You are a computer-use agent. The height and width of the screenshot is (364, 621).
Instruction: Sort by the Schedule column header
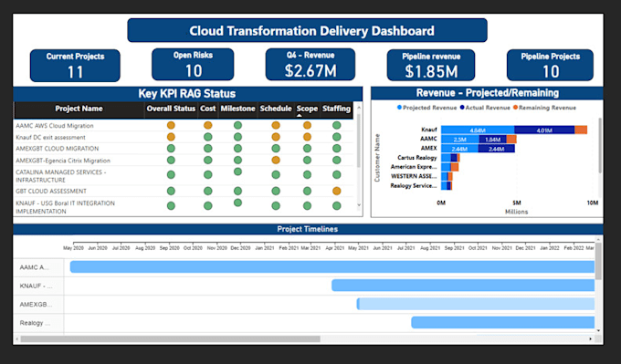276,109
